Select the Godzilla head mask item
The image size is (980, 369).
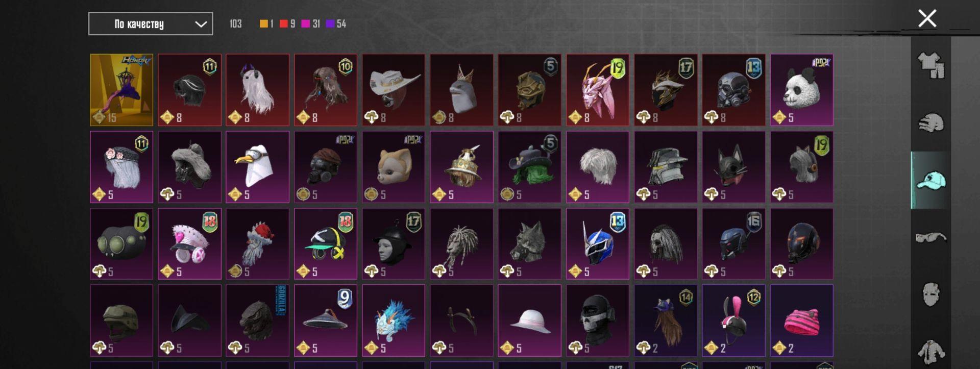tap(258, 321)
